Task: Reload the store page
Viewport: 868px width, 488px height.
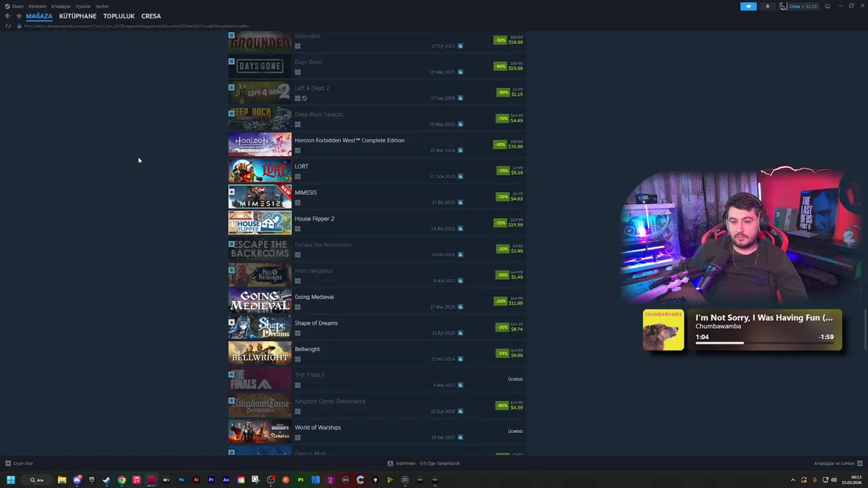Action: (x=8, y=26)
